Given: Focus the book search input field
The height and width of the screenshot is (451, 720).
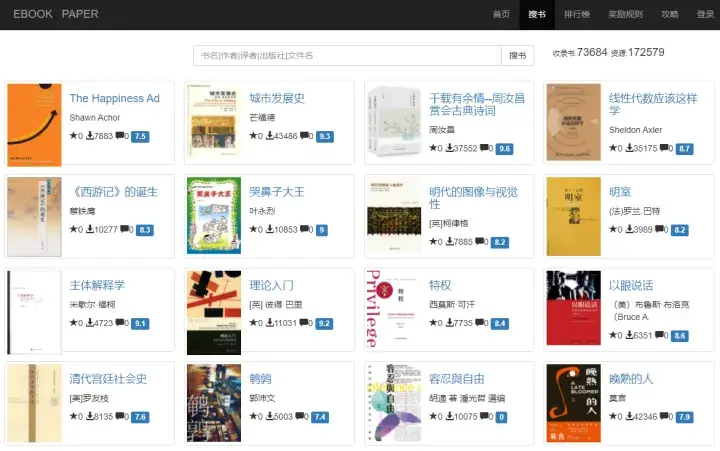Looking at the screenshot, I should [x=347, y=56].
